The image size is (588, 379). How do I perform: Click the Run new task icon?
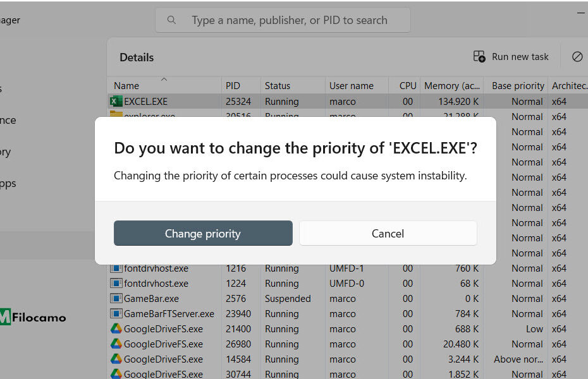[x=479, y=57]
